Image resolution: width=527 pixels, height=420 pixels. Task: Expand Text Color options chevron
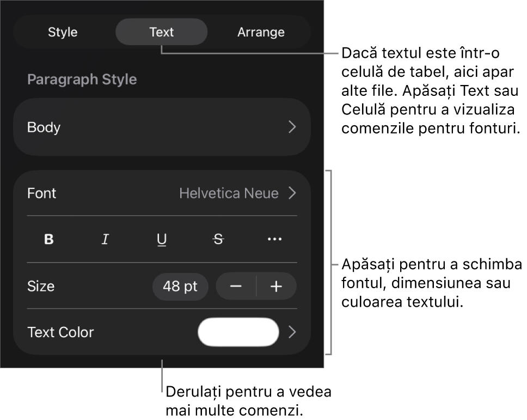coord(292,332)
